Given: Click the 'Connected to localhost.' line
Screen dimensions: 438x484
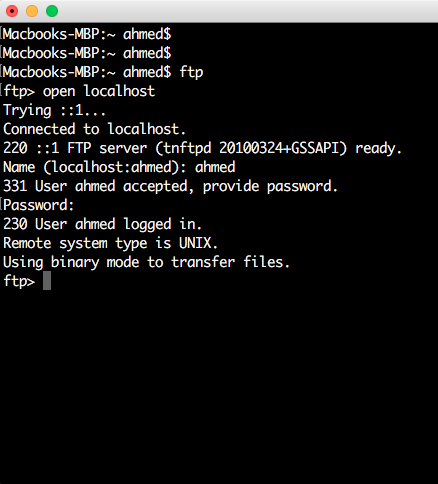Looking at the screenshot, I should click(94, 129).
